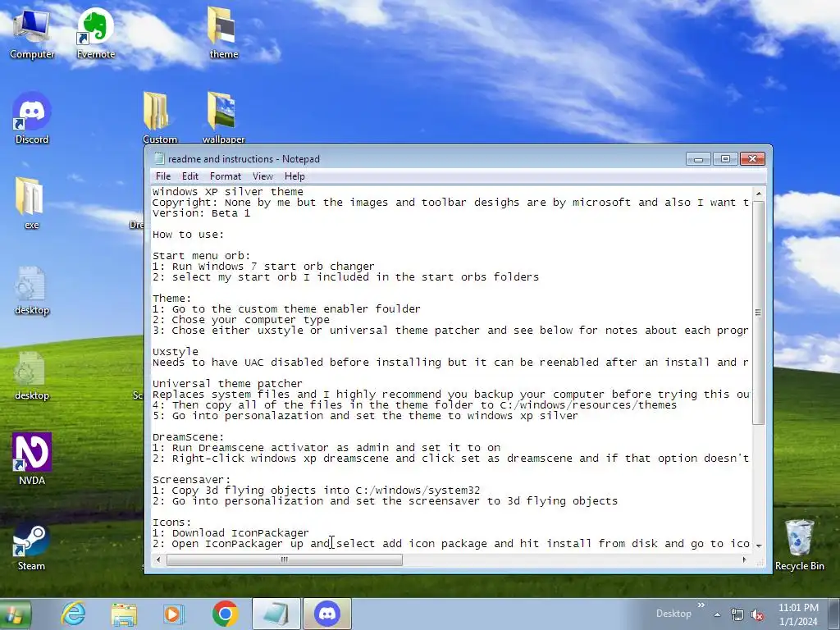Click the line '1: Copy 3d flying objects into C:/windows/system32'
Image resolution: width=840 pixels, height=630 pixels.
pos(316,491)
